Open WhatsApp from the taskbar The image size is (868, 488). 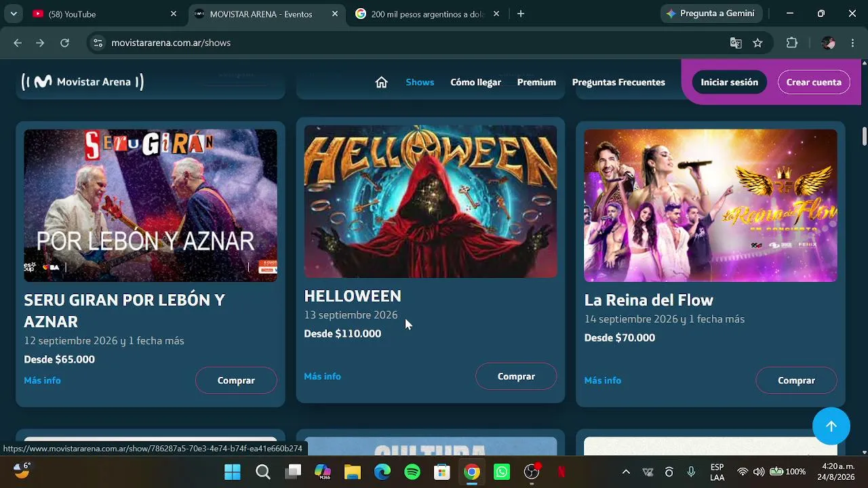point(502,472)
